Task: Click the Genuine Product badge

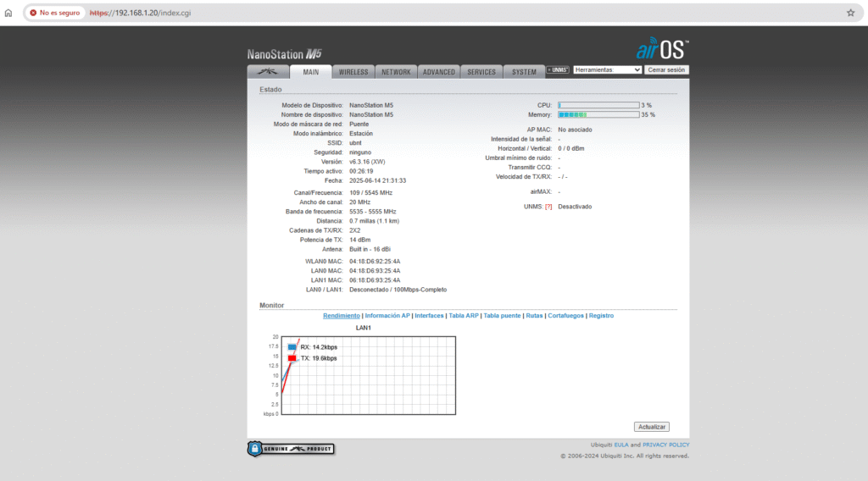Action: pyautogui.click(x=291, y=448)
